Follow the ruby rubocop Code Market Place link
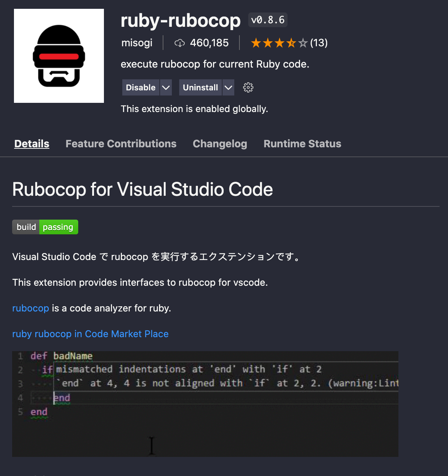448x476 pixels. [90, 334]
